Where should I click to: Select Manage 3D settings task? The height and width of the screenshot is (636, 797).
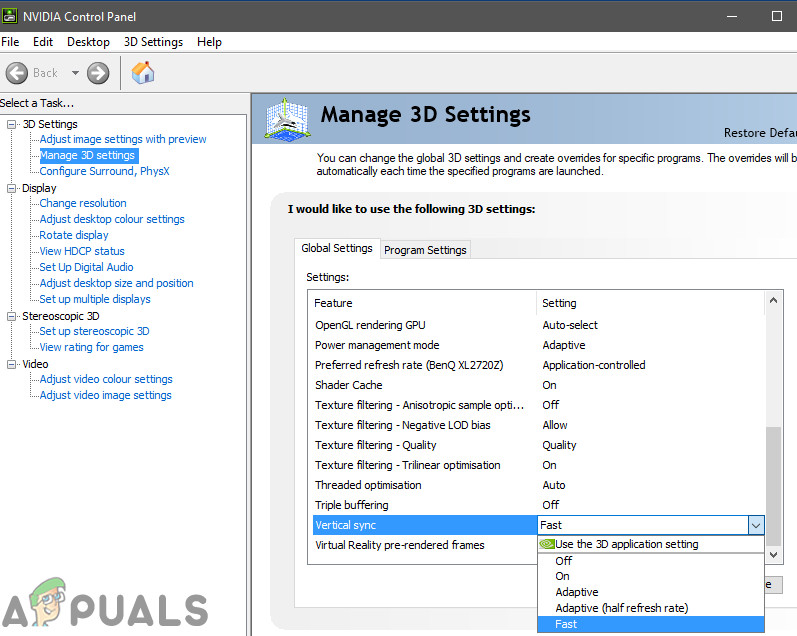pyautogui.click(x=87, y=156)
